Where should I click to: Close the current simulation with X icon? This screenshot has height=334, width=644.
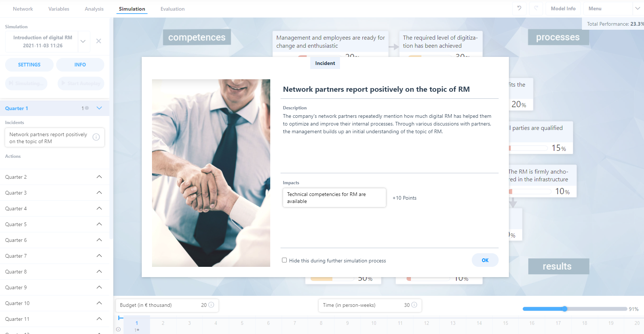98,41
